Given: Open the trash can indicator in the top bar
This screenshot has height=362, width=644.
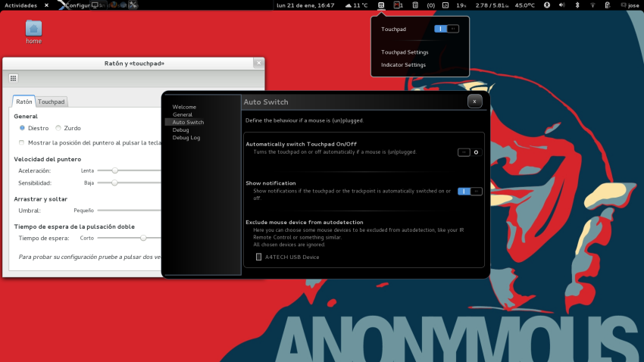Looking at the screenshot, I should click(x=415, y=5).
